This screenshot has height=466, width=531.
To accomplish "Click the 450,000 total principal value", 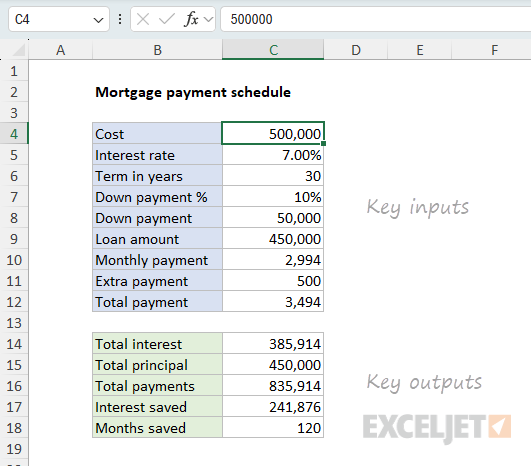I will pos(273,365).
